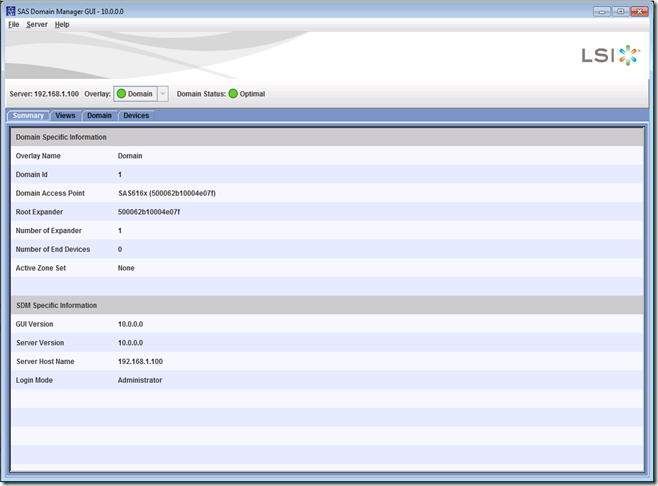Maximize the SAS Domain Manager window
This screenshot has height=486, width=658.
(x=620, y=11)
